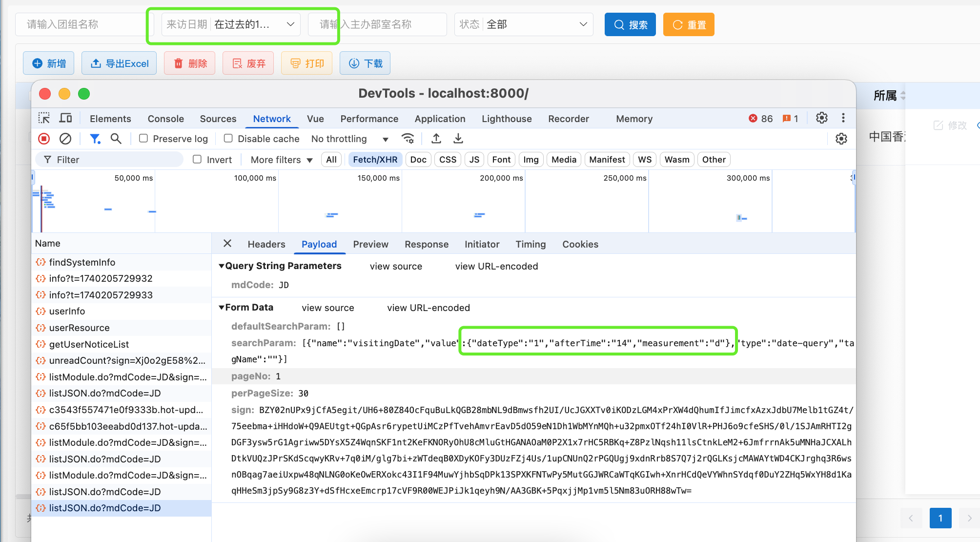Toggle the network filter funnel icon

click(95, 139)
